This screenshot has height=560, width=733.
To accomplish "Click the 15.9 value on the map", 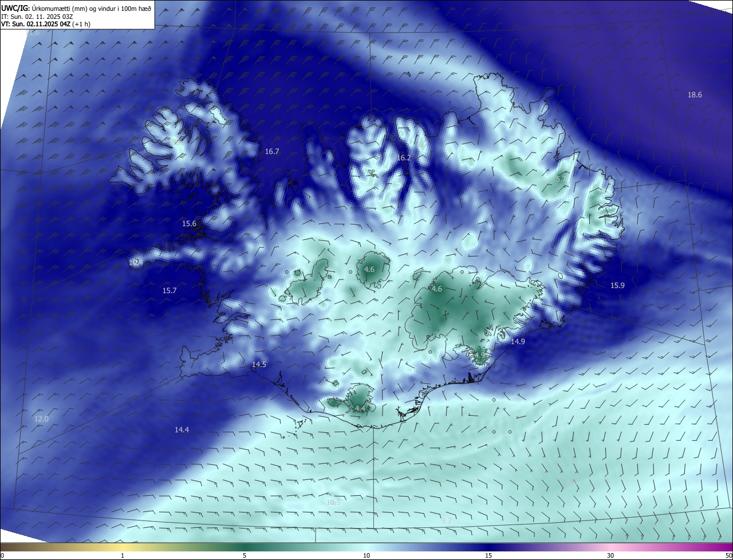I will 617,285.
